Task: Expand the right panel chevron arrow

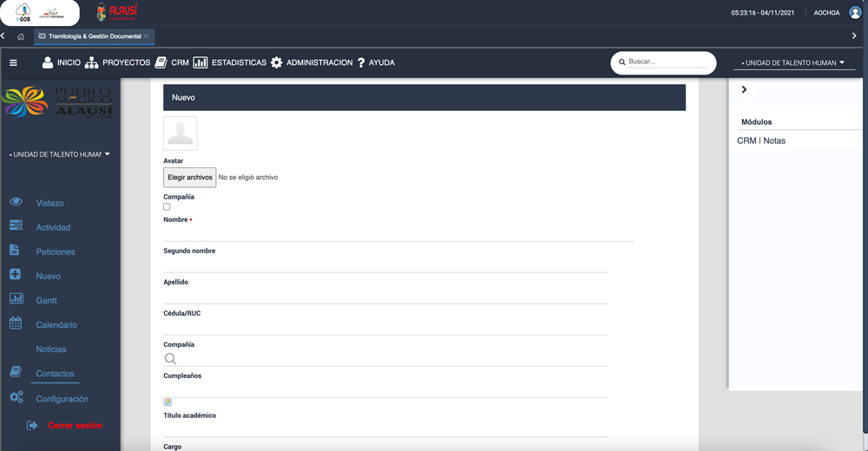Action: click(744, 89)
